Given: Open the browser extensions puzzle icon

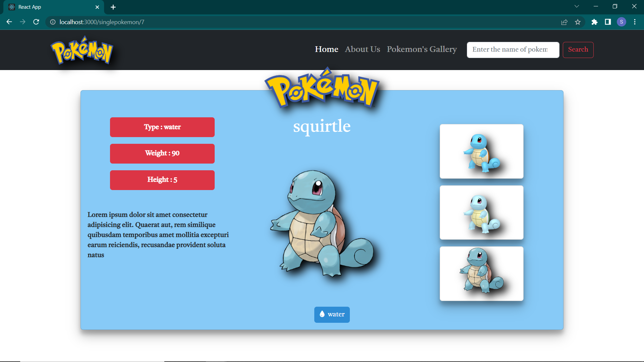Looking at the screenshot, I should click(595, 22).
